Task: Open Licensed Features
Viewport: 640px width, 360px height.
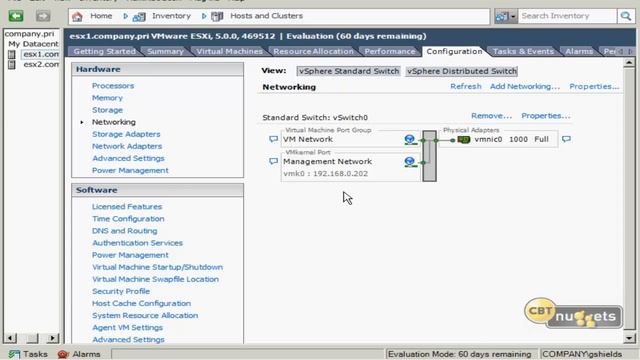Action: [x=127, y=207]
